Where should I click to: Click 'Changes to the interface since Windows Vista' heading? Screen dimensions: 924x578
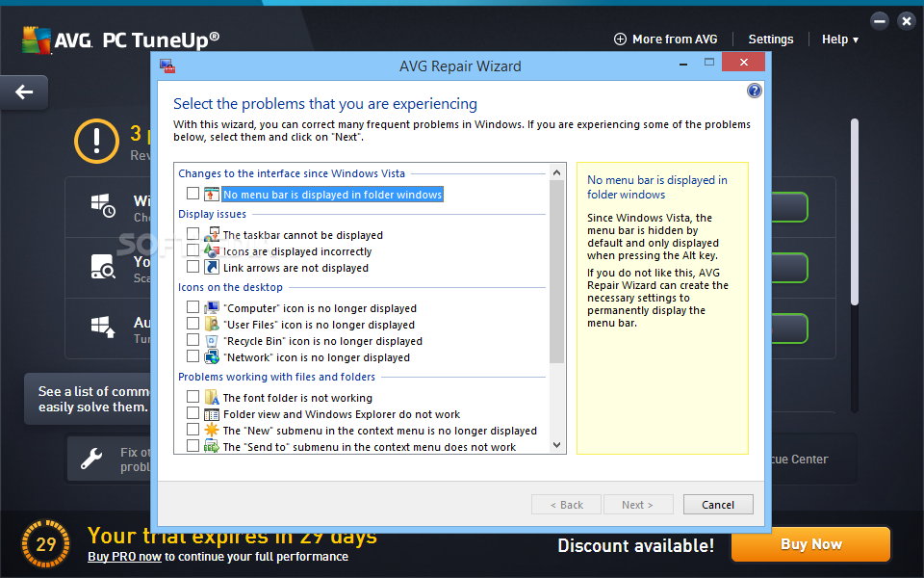point(292,173)
